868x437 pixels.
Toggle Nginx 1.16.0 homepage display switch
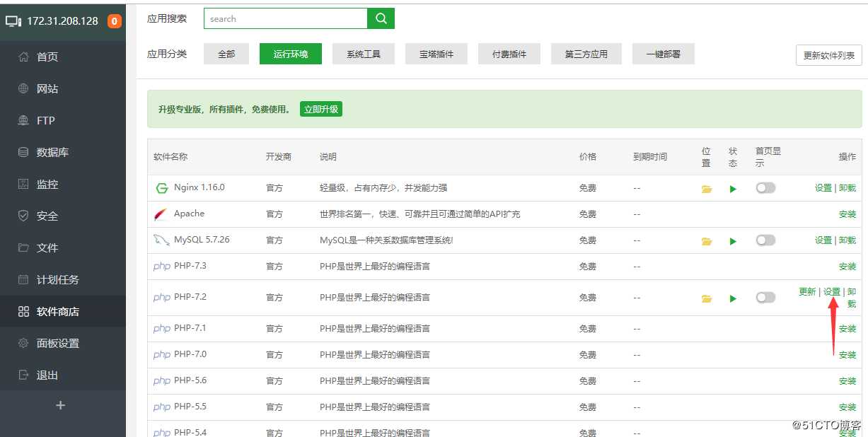click(765, 188)
